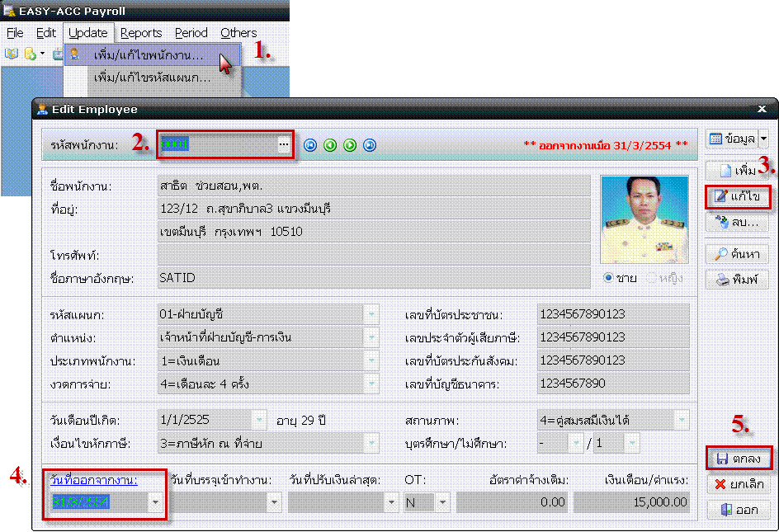Go to previous employee record arrow
Image resolution: width=779 pixels, height=532 pixels.
[330, 145]
